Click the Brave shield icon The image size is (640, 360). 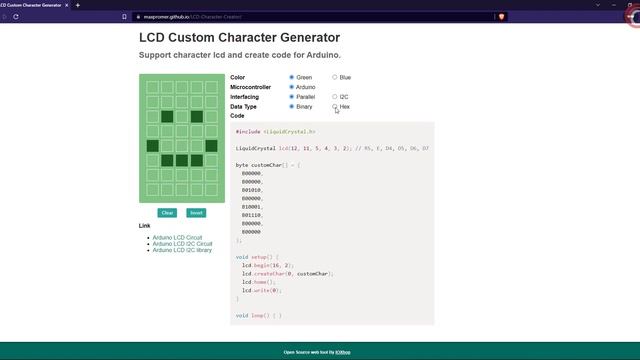click(501, 17)
